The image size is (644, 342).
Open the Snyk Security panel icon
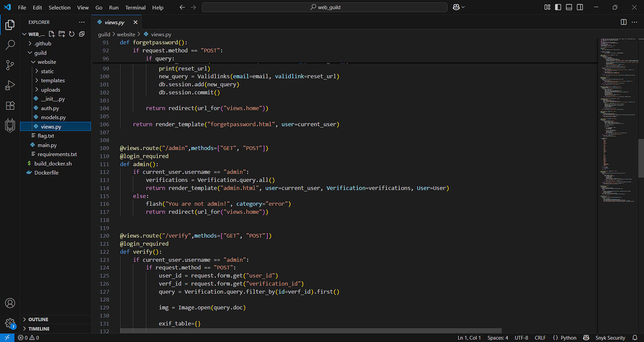[x=10, y=126]
